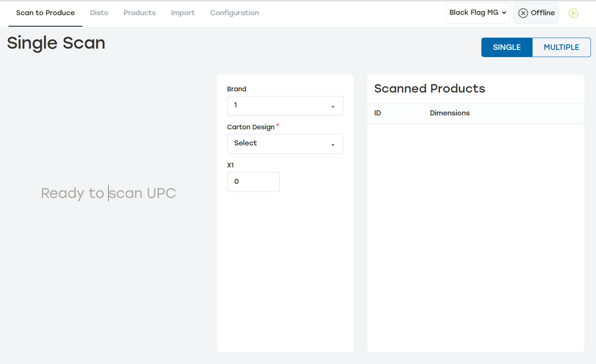Switch to the Products tab
The height and width of the screenshot is (364, 596).
[x=140, y=13]
